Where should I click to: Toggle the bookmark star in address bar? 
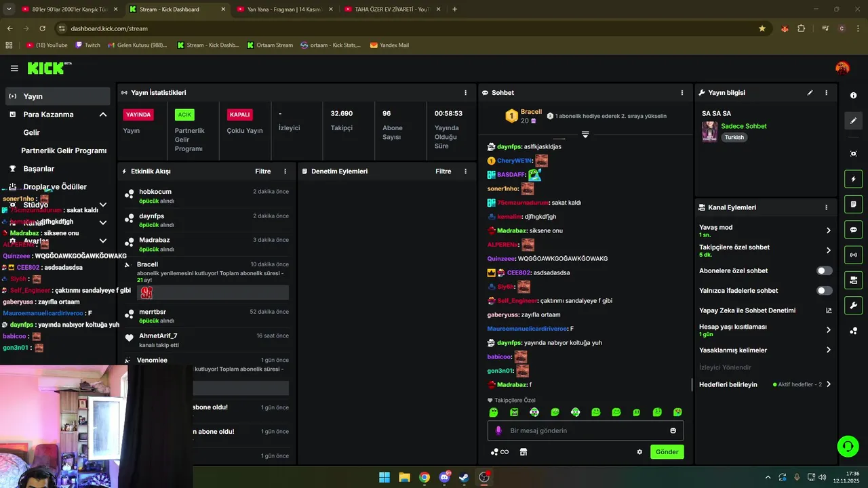pos(762,28)
